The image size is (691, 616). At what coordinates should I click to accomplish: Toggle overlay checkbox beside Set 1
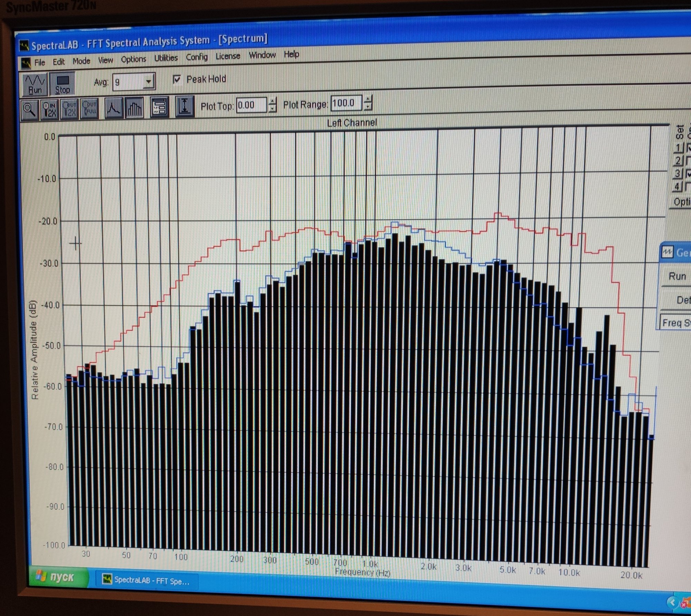click(688, 147)
